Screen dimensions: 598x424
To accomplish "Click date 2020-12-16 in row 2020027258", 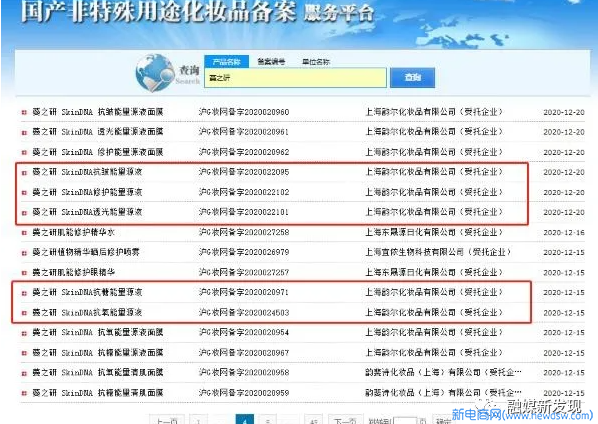I will coord(564,232).
